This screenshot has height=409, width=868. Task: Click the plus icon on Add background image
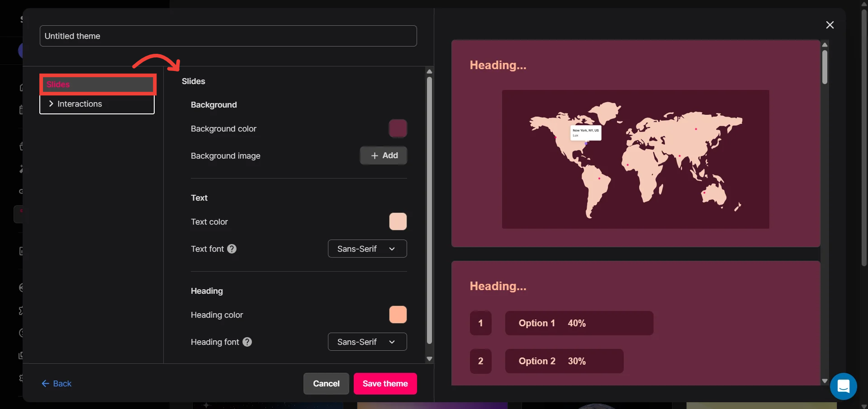(x=375, y=156)
